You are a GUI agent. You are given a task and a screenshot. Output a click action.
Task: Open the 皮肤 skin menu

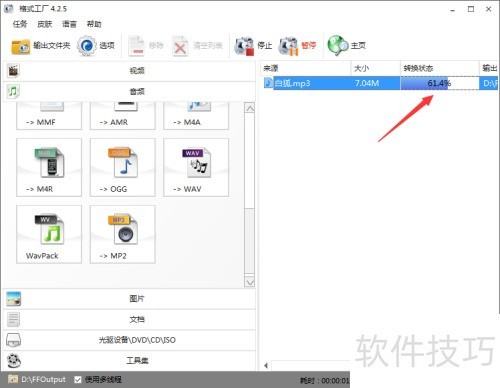(45, 24)
